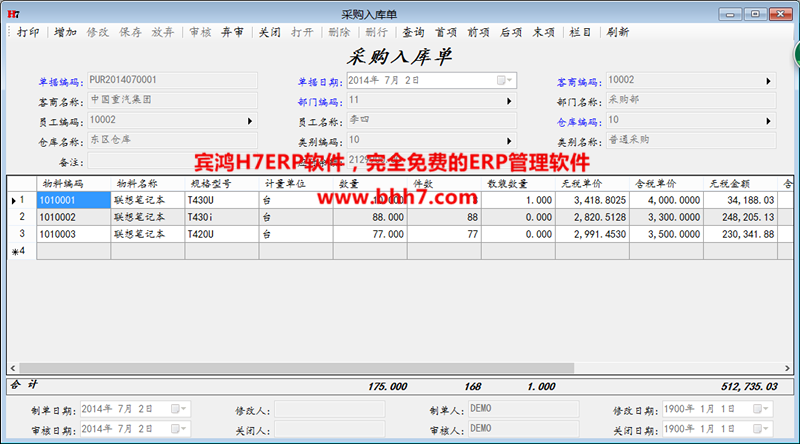Select the new row marker 4
This screenshot has width=800, height=444.
(21, 251)
